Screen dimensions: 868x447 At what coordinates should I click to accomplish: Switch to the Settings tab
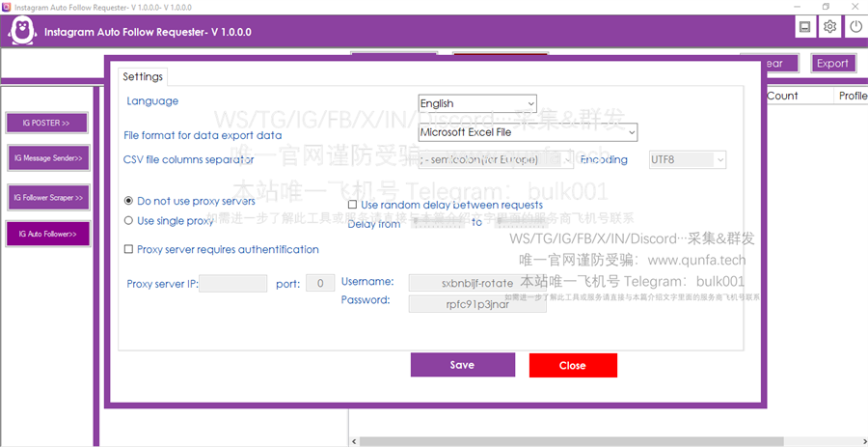coord(143,76)
